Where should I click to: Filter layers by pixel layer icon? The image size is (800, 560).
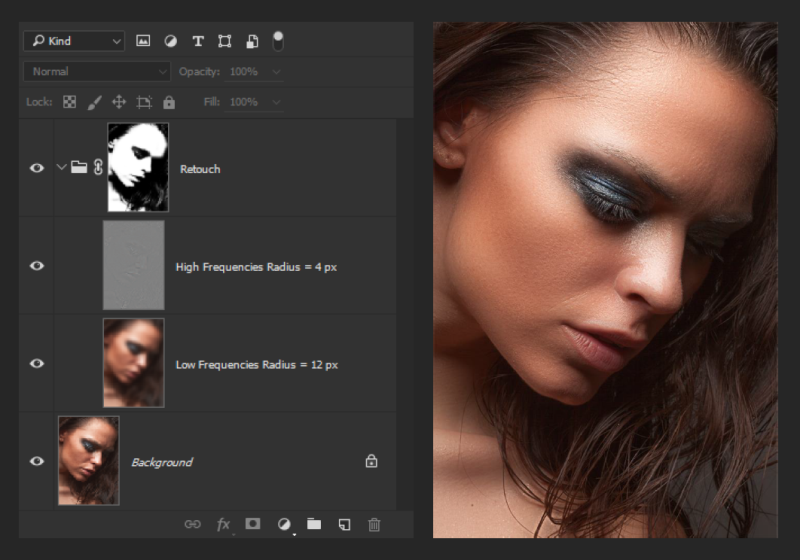143,41
